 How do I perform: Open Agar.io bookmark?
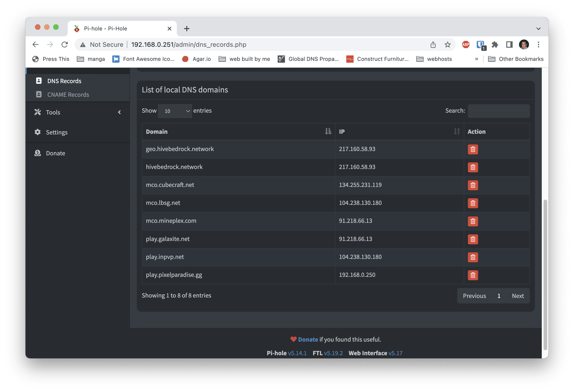[196, 59]
